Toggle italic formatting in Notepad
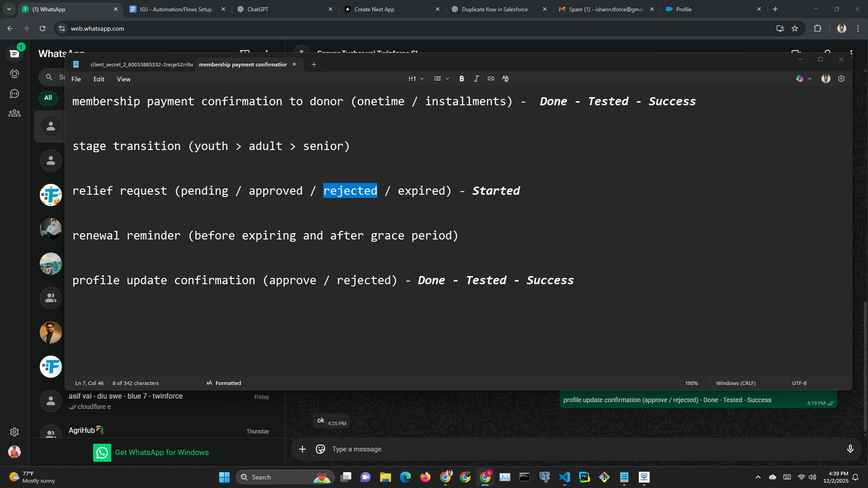The width and height of the screenshot is (868, 488). point(476,79)
